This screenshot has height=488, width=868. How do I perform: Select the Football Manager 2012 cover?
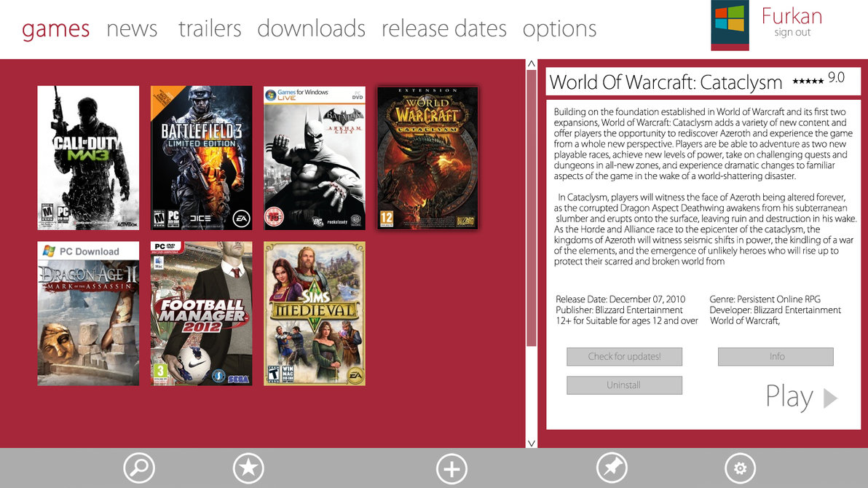tap(201, 313)
